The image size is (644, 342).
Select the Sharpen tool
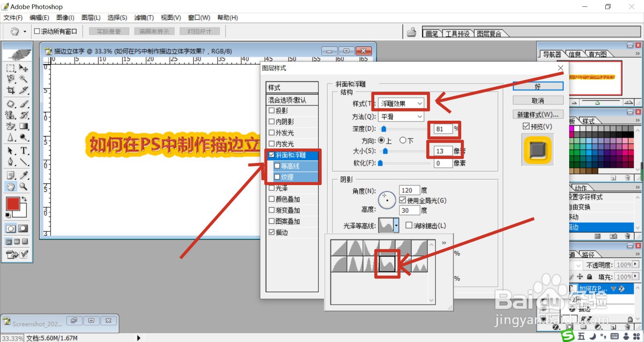(11, 138)
